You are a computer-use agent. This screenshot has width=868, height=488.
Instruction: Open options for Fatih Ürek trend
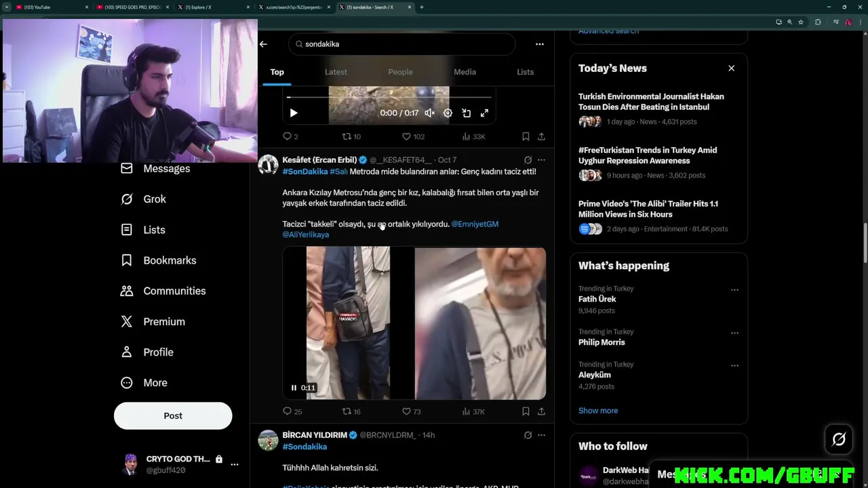(734, 289)
